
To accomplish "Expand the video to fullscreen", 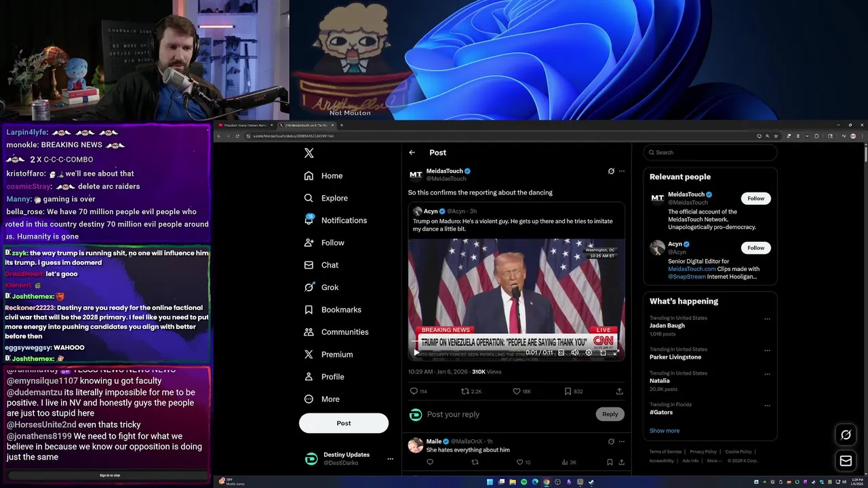I will tap(616, 352).
